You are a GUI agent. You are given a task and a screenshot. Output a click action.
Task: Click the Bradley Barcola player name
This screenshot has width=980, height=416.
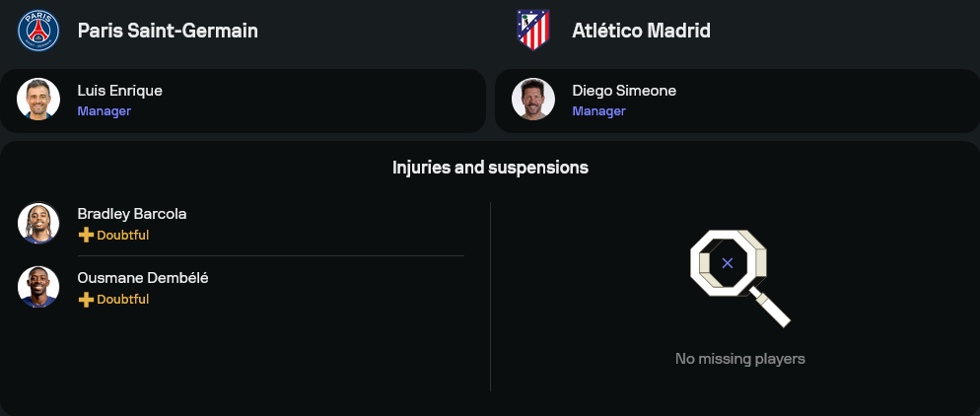(x=132, y=214)
